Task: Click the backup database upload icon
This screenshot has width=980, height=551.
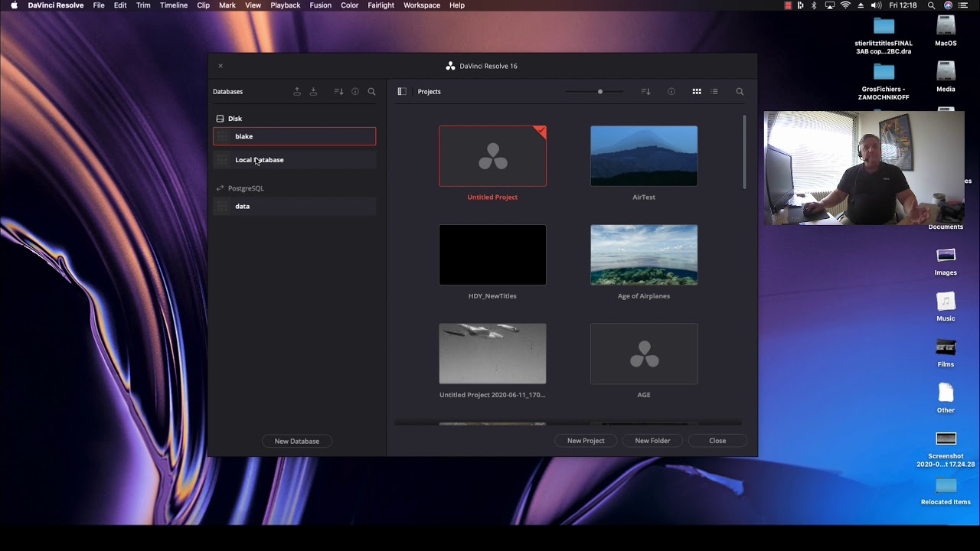Action: (297, 92)
